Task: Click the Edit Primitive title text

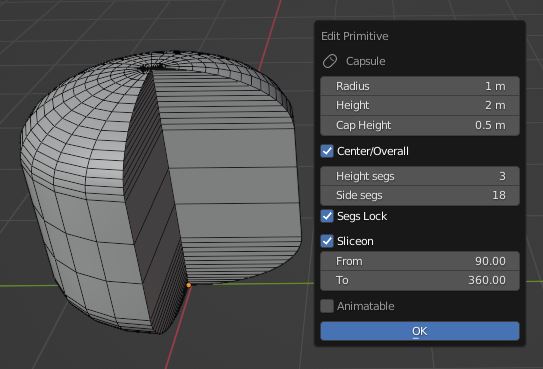Action: 355,36
